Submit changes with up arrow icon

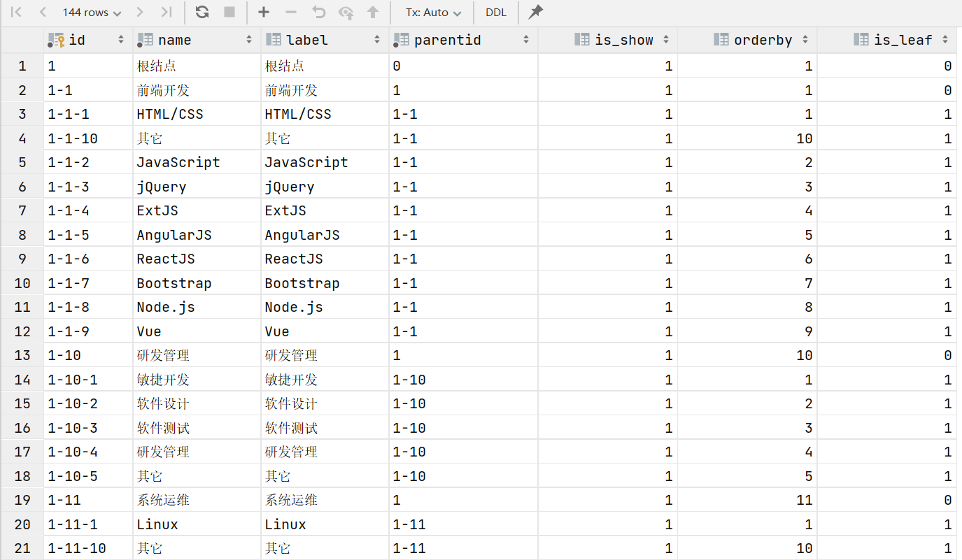[x=373, y=12]
